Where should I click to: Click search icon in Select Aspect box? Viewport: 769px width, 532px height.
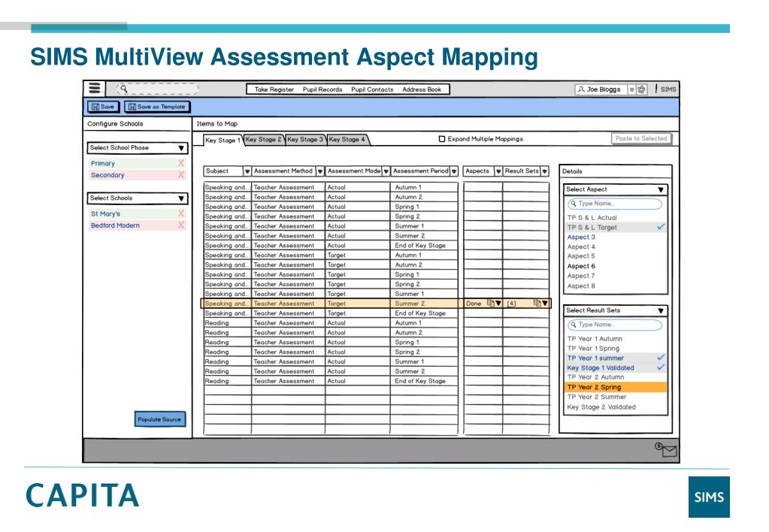tap(573, 204)
